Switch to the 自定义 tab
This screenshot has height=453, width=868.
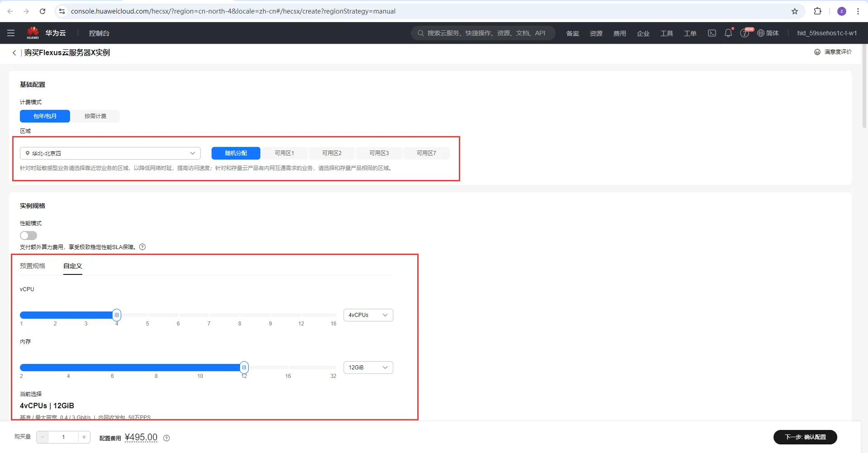(73, 266)
